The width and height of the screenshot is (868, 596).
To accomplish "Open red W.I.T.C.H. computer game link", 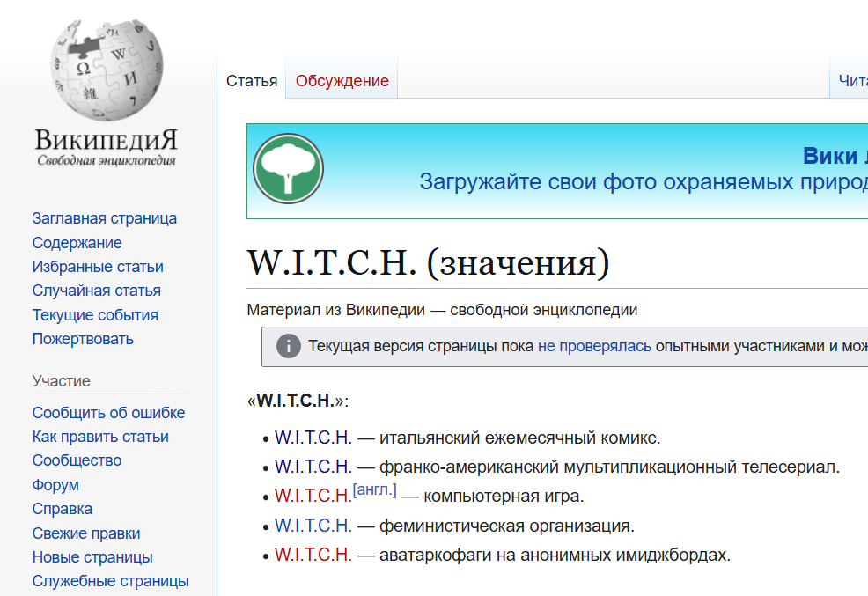I will (313, 496).
